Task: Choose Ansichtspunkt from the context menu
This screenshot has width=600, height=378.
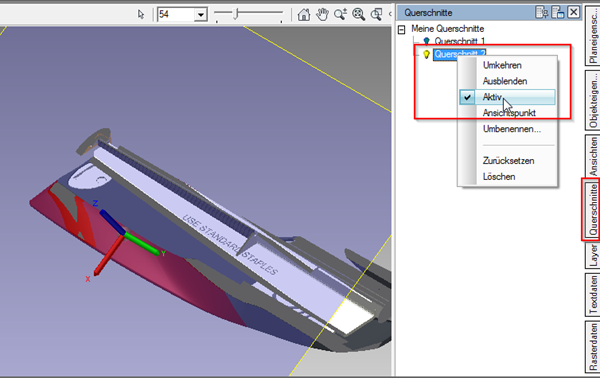Action: point(509,113)
